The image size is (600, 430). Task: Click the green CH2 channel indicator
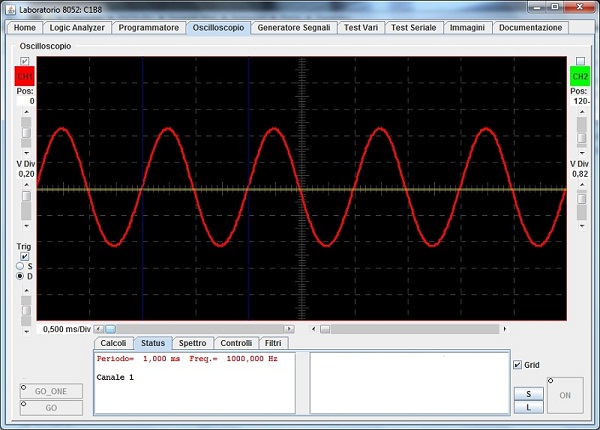(x=579, y=76)
